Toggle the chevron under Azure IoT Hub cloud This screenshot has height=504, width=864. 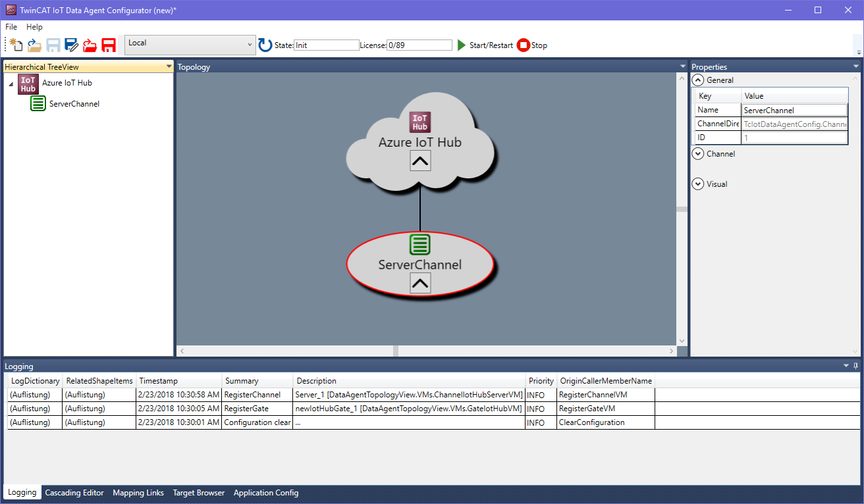[420, 160]
